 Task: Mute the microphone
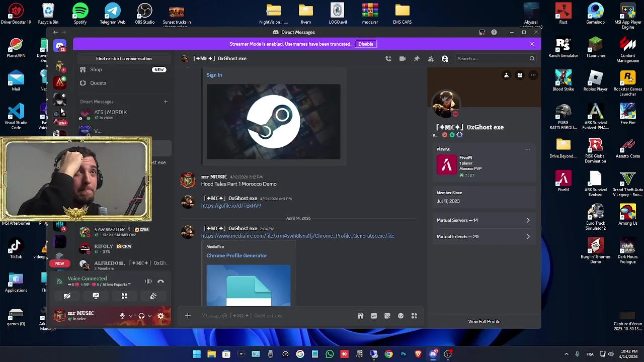pos(122,316)
